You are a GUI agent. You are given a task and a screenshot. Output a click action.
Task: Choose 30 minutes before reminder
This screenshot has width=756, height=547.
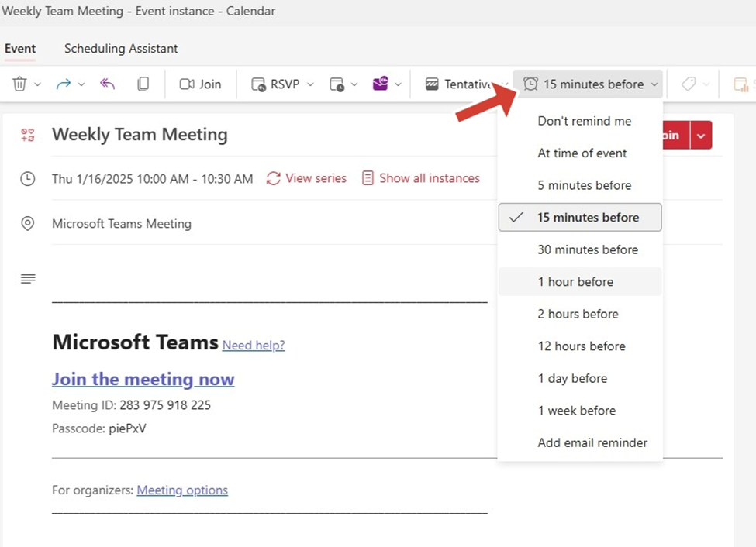580,249
